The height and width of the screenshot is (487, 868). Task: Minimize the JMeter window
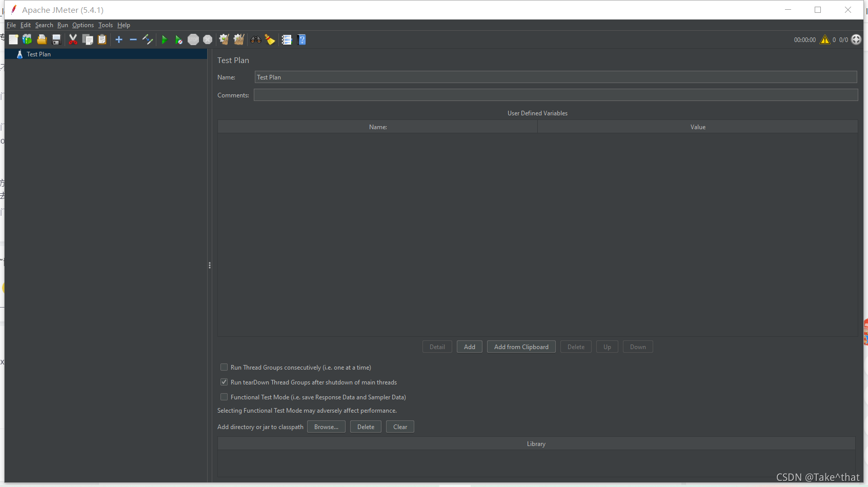(x=788, y=10)
